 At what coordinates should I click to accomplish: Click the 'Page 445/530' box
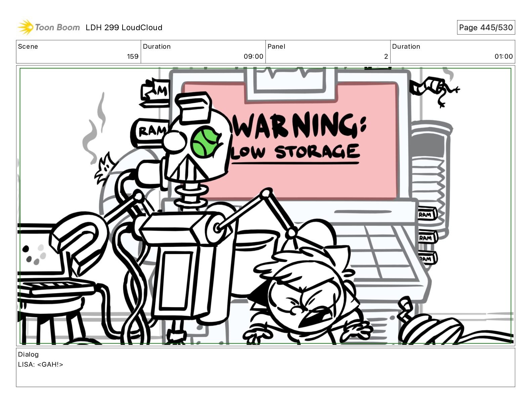(x=486, y=28)
